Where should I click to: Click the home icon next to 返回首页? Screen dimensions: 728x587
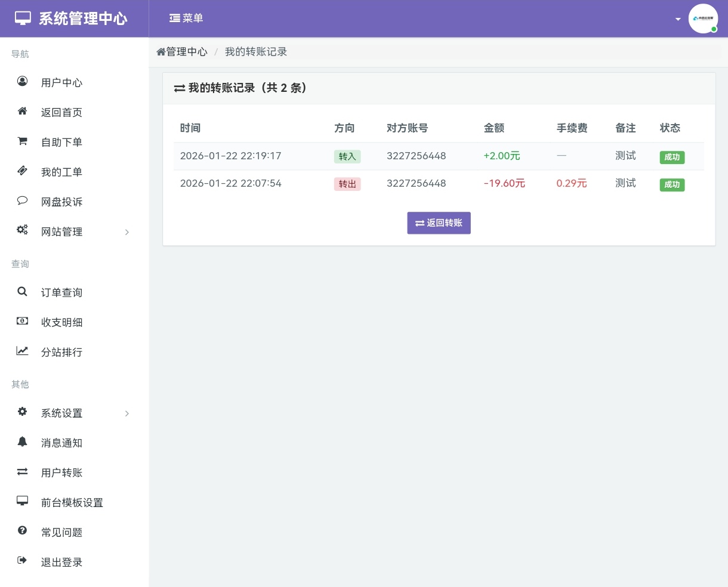click(22, 111)
